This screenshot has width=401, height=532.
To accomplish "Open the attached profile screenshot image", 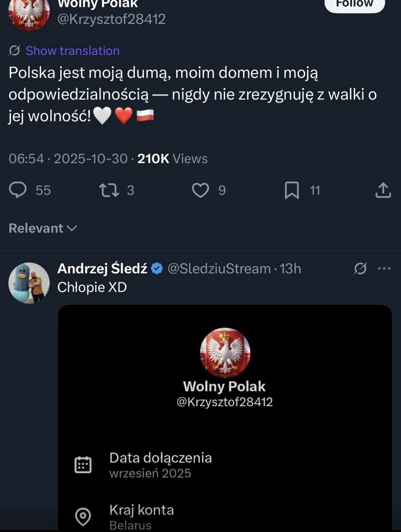I will click(224, 417).
